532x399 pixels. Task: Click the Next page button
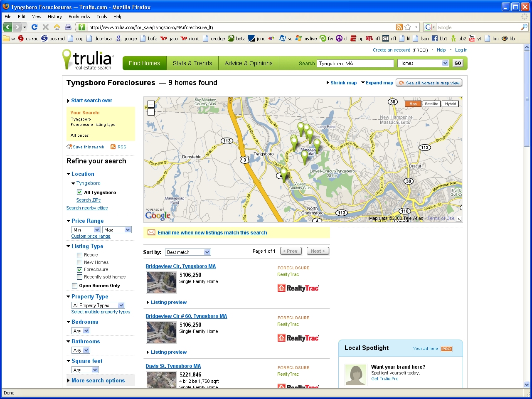318,251
